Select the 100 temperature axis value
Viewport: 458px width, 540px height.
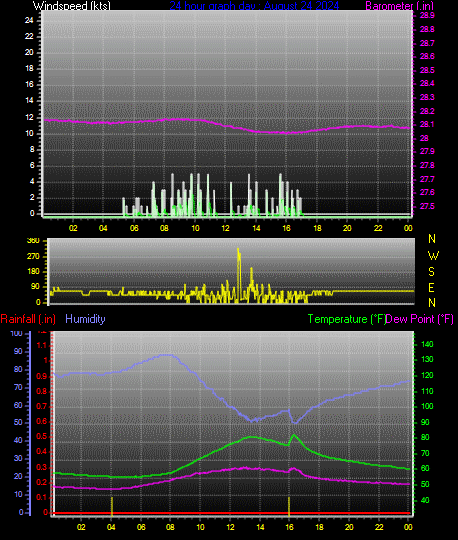pyautogui.click(x=427, y=406)
